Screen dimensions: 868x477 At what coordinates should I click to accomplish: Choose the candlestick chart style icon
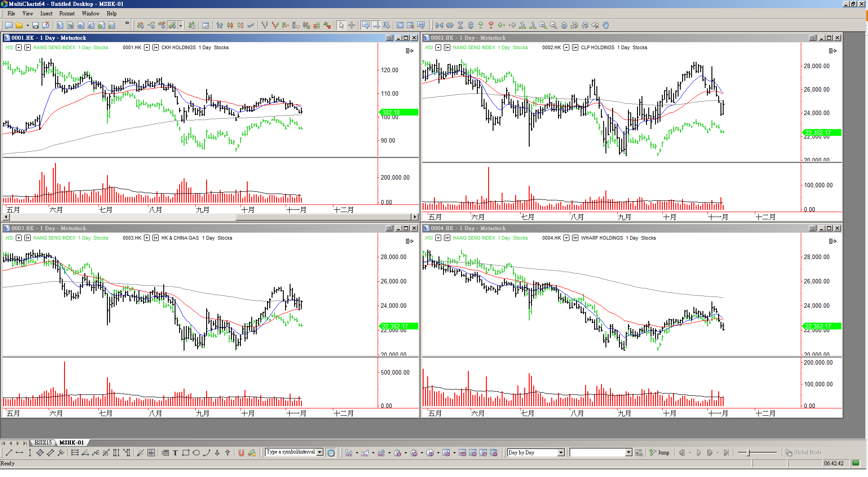pyautogui.click(x=230, y=25)
